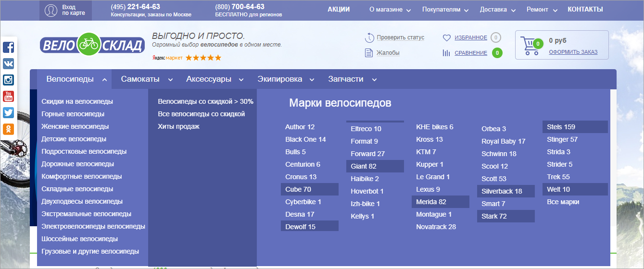Click the favorites heart icon
Screen dimensions: 644x269
tap(446, 37)
